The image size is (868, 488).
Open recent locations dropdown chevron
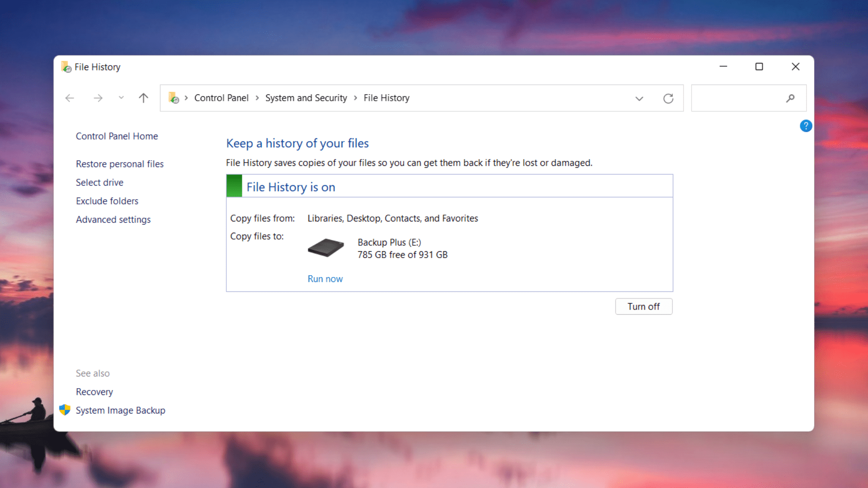coord(121,98)
